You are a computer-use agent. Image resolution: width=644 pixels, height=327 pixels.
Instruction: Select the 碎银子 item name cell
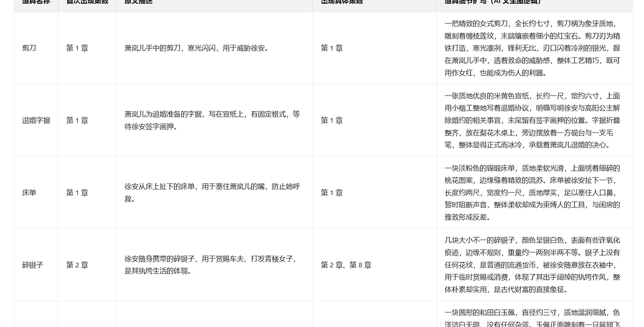32,265
